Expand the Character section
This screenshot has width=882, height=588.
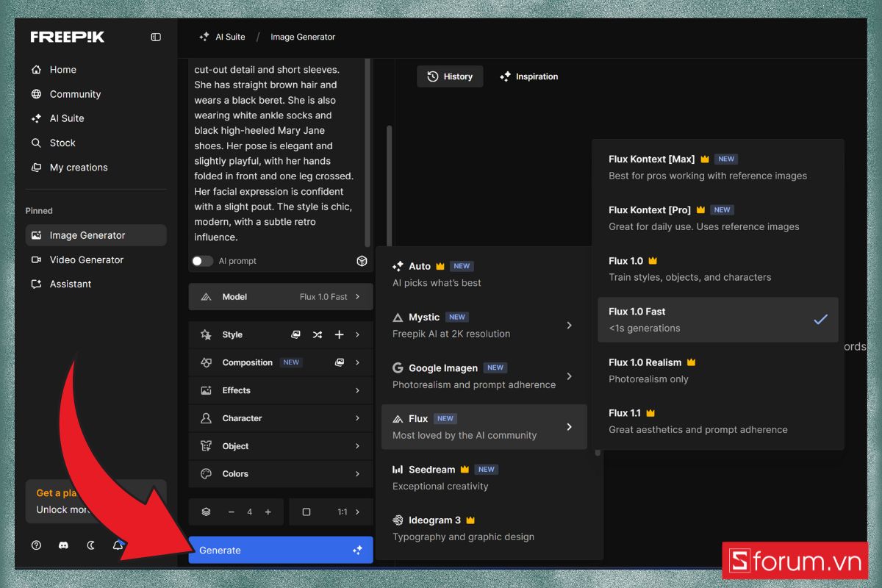[x=281, y=418]
